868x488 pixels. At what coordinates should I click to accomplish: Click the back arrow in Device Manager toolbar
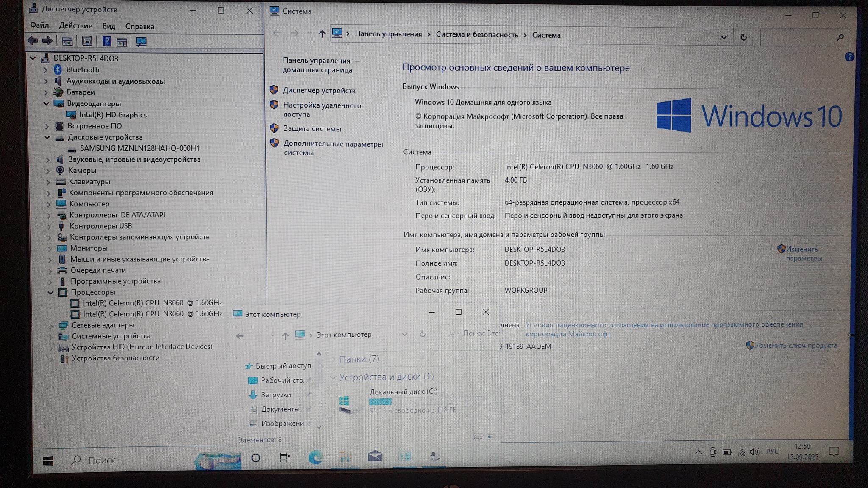click(x=32, y=41)
